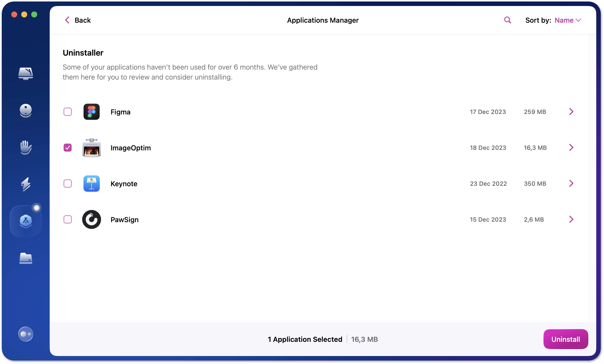Click the Keynote app icon

(x=92, y=183)
